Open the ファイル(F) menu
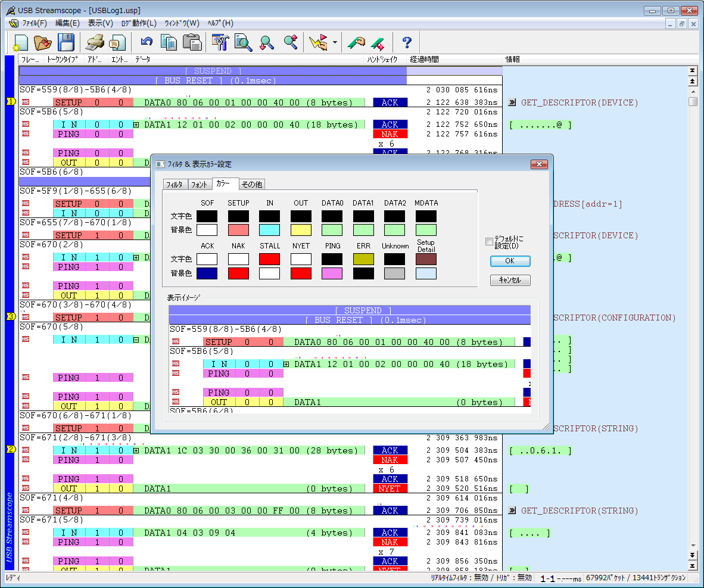The image size is (704, 588). point(35,23)
